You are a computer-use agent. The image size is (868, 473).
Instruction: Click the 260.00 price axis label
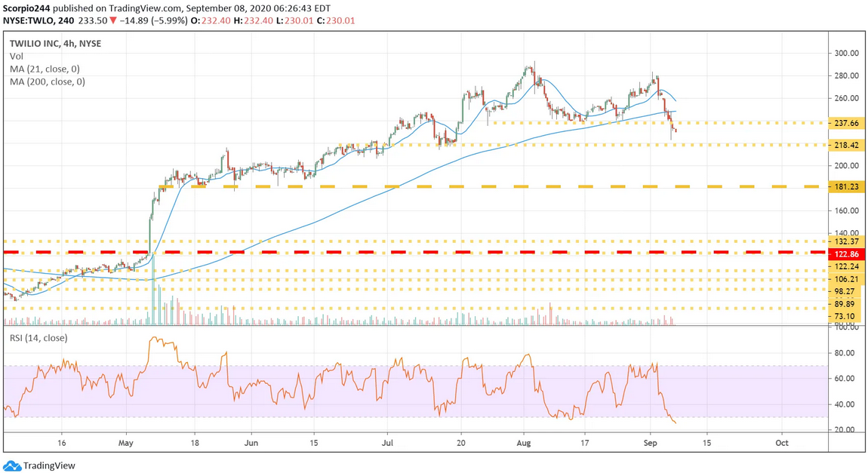[x=846, y=99]
